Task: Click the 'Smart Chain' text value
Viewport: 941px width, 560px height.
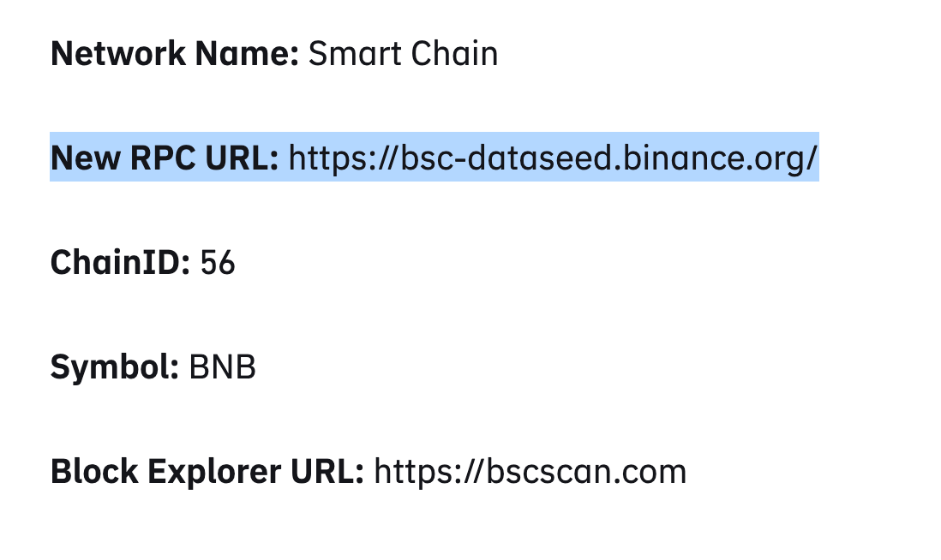Action: tap(403, 53)
